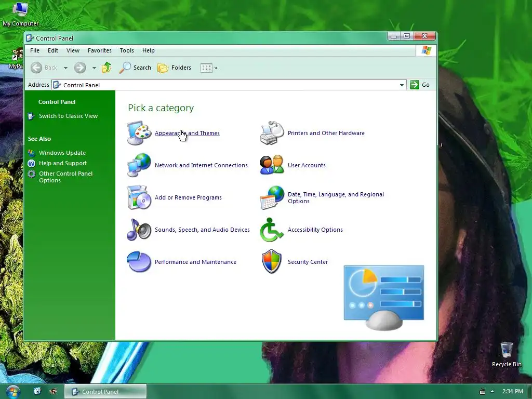Viewport: 532px width, 399px height.
Task: Click Add or Remove Programs link text
Action: pyautogui.click(x=188, y=197)
